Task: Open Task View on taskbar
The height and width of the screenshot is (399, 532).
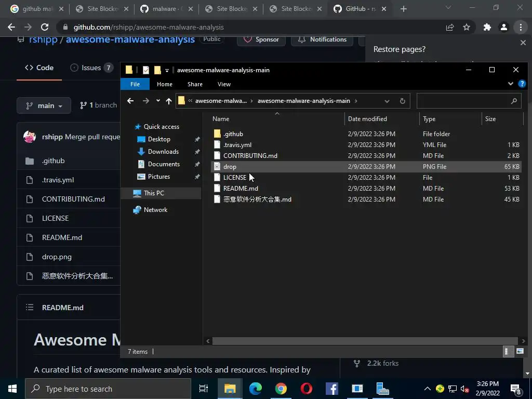Action: tap(204, 389)
